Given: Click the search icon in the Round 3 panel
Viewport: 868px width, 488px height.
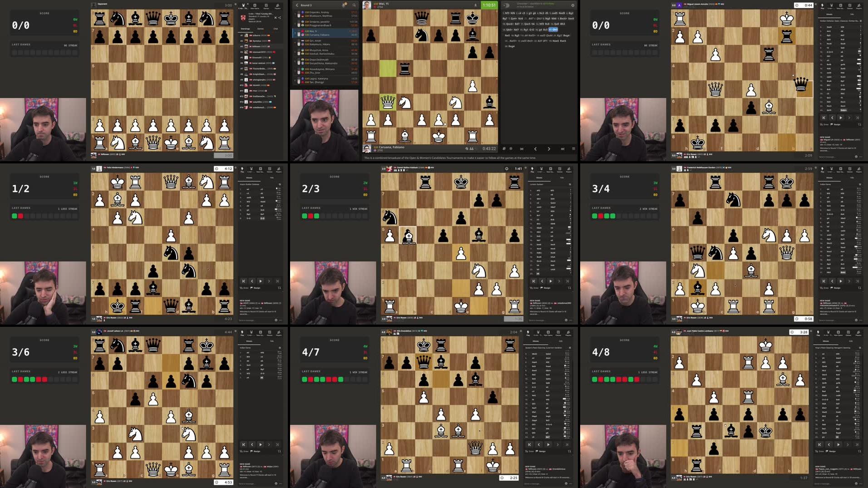Looking at the screenshot, I should tap(355, 5).
